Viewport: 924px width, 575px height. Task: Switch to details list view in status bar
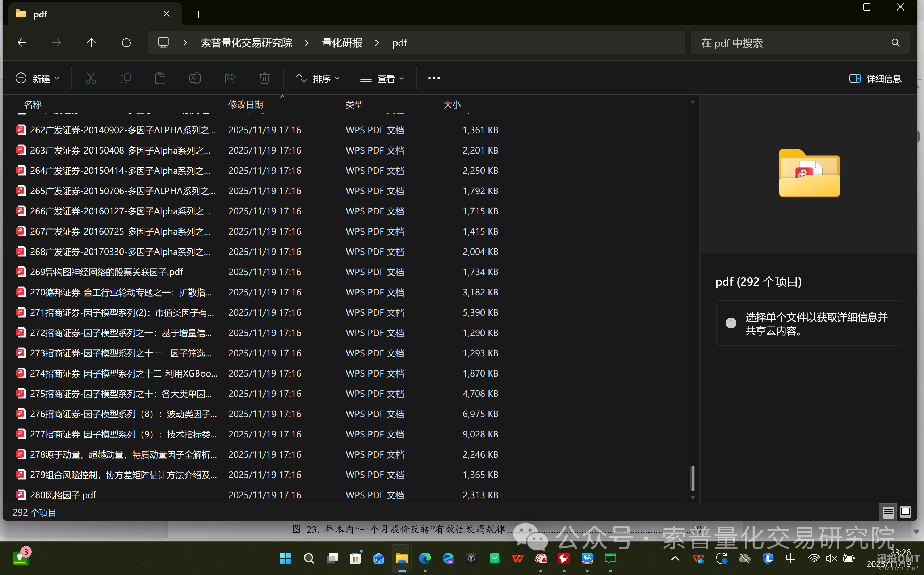[888, 512]
